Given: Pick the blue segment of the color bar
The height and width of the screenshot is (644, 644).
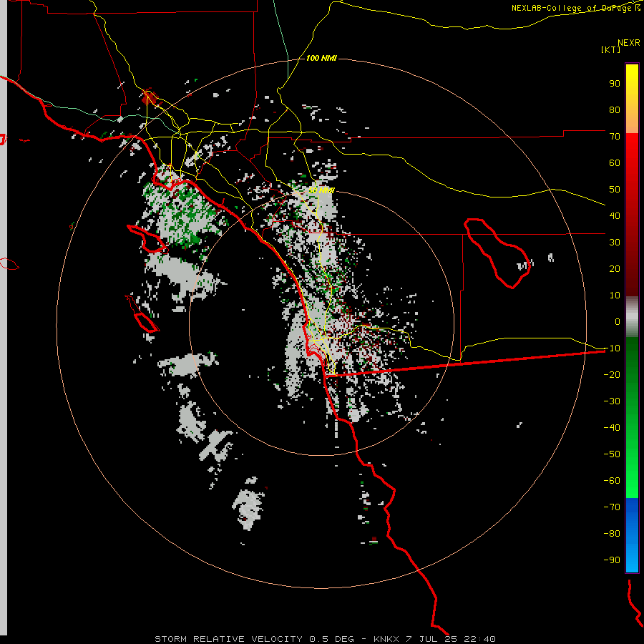Looking at the screenshot, I should click(x=632, y=535).
